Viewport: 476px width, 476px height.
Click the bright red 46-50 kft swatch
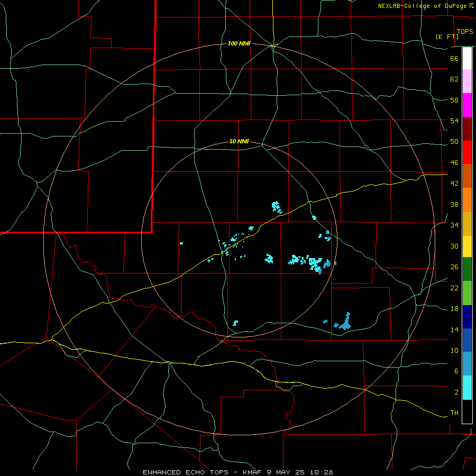(467, 152)
